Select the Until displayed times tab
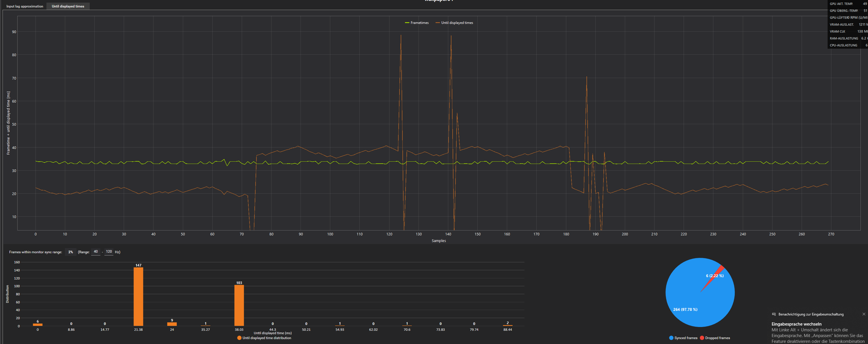Viewport: 868px width, 344px height. click(x=68, y=6)
